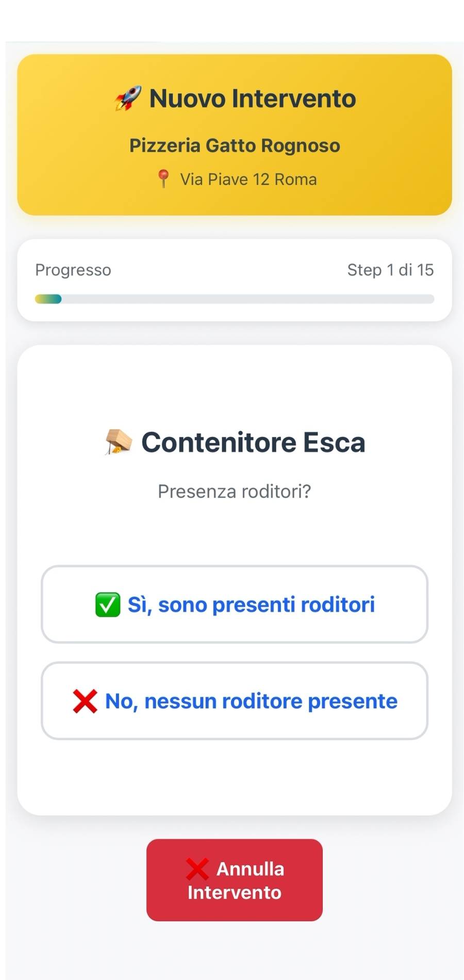Tap the red location pin icon

tap(163, 178)
